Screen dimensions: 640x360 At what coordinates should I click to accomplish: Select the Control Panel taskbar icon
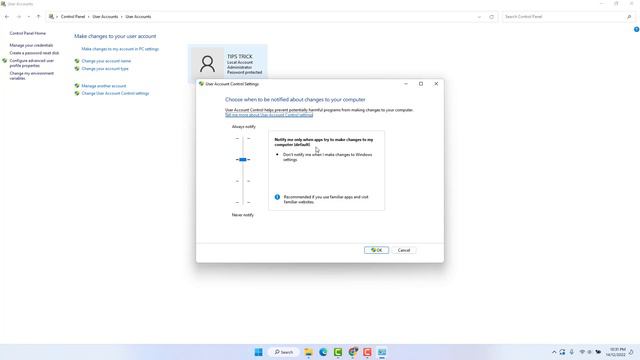click(x=382, y=352)
